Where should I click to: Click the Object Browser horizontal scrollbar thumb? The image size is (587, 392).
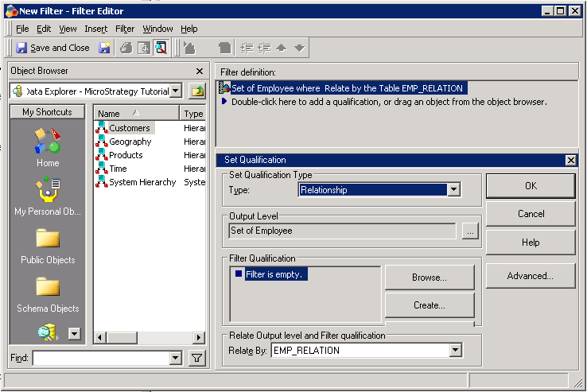tap(122, 337)
